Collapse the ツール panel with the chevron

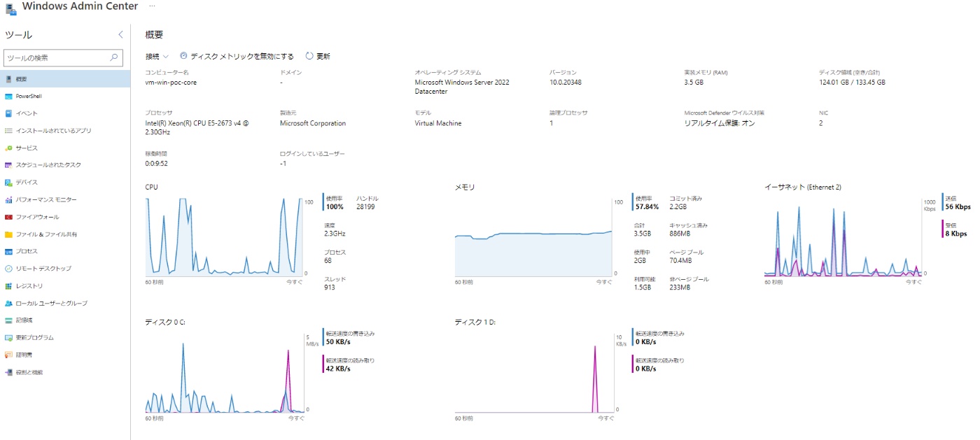120,34
